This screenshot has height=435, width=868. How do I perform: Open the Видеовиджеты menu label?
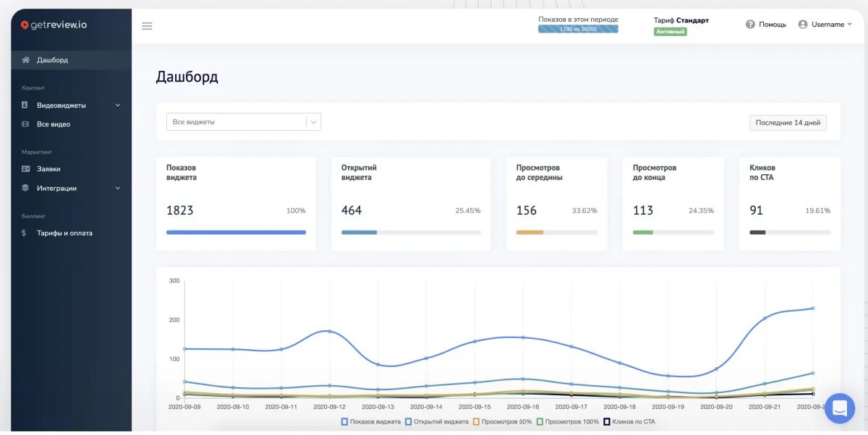[61, 105]
